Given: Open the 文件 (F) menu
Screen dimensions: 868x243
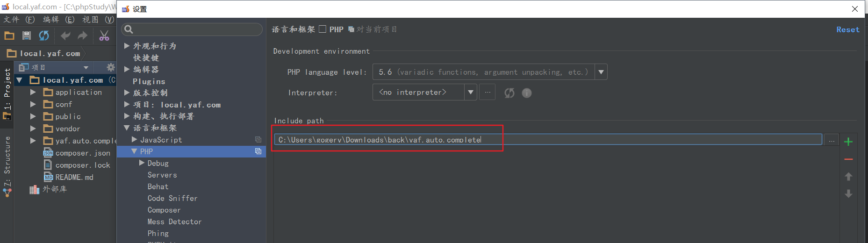Looking at the screenshot, I should [x=19, y=19].
